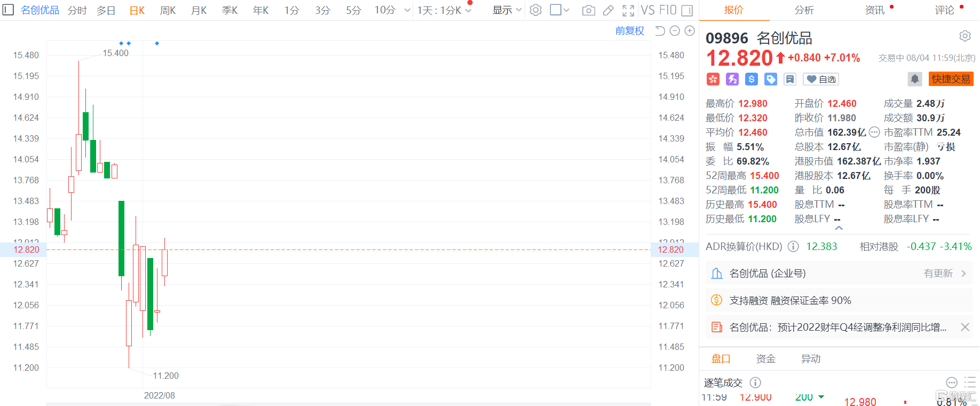
Task: Open the 资讯 news tab
Action: coord(874,10)
